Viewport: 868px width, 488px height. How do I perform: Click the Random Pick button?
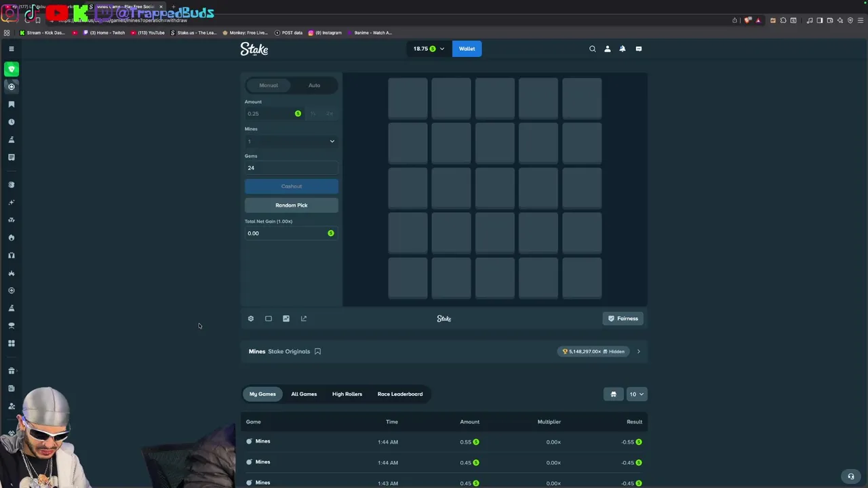point(292,205)
